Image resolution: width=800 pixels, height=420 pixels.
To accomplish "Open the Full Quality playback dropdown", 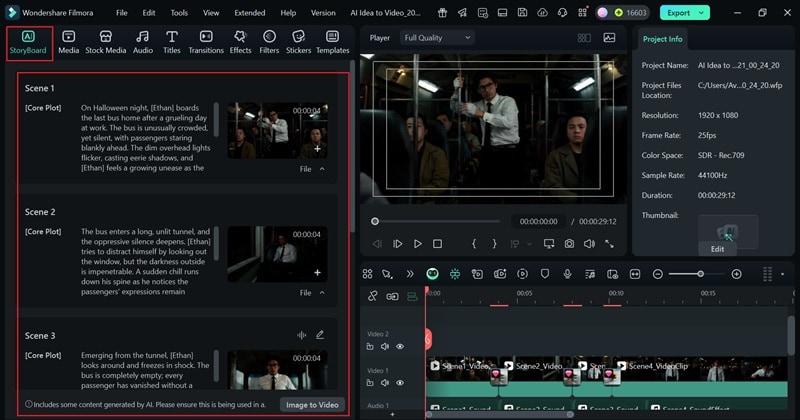I will [437, 38].
